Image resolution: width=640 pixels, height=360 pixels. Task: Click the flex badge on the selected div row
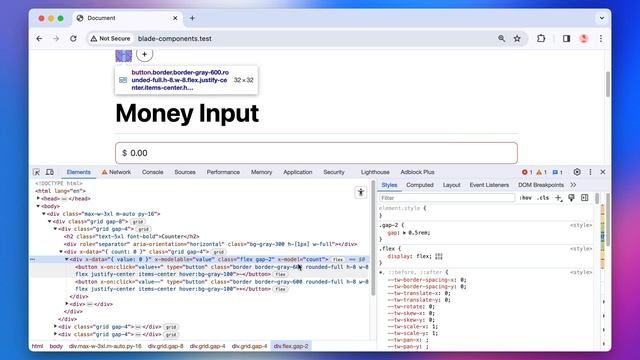338,260
